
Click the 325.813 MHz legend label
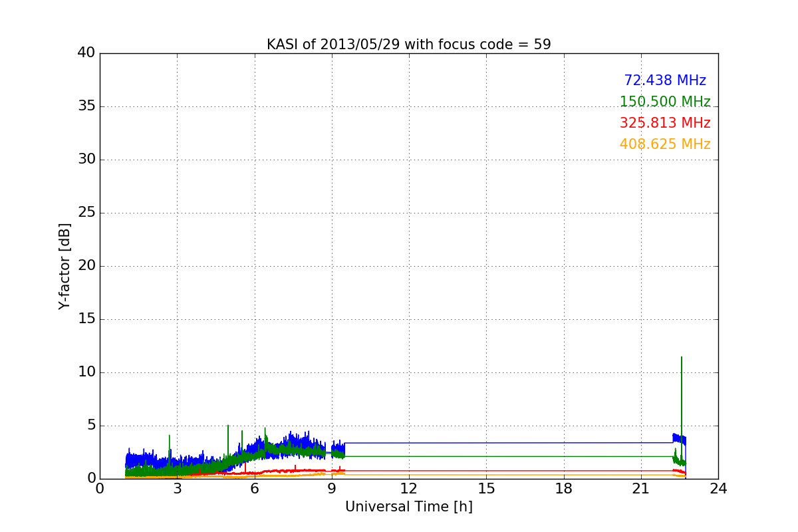[665, 123]
